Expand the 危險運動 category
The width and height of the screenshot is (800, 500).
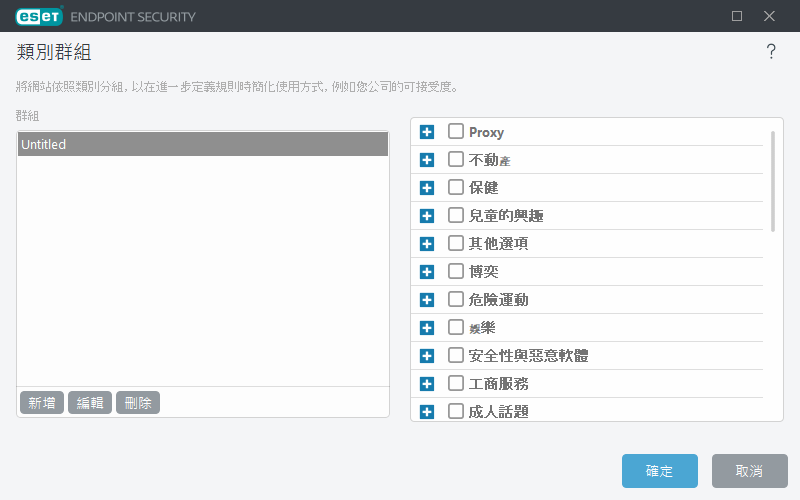[427, 300]
